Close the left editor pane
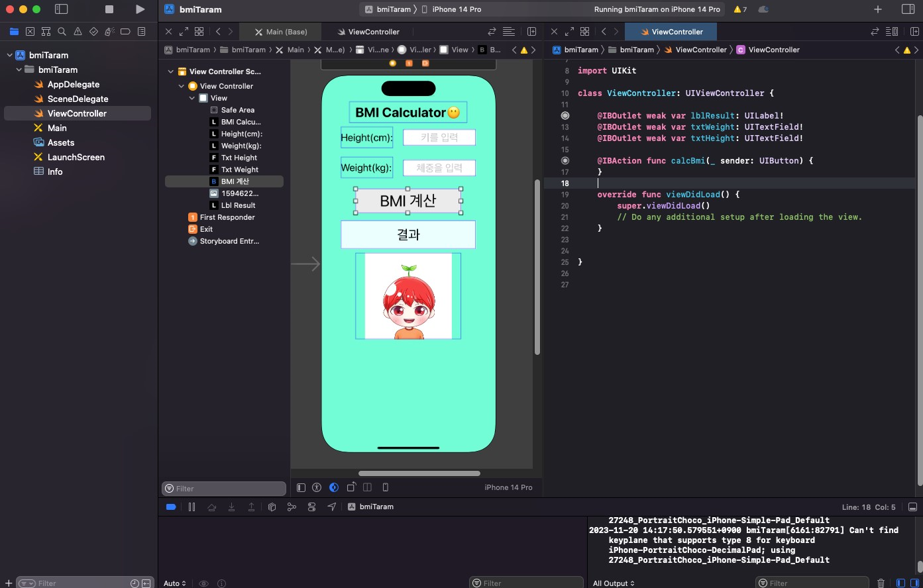 pos(168,31)
